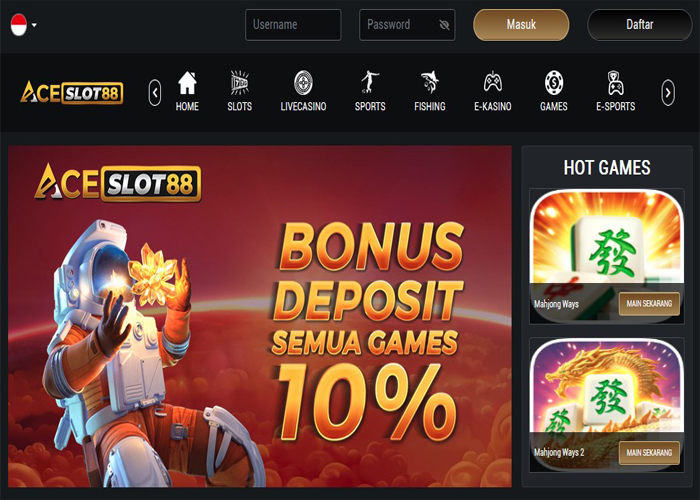Open the Bonus Deposit 10% banner

coord(260,316)
